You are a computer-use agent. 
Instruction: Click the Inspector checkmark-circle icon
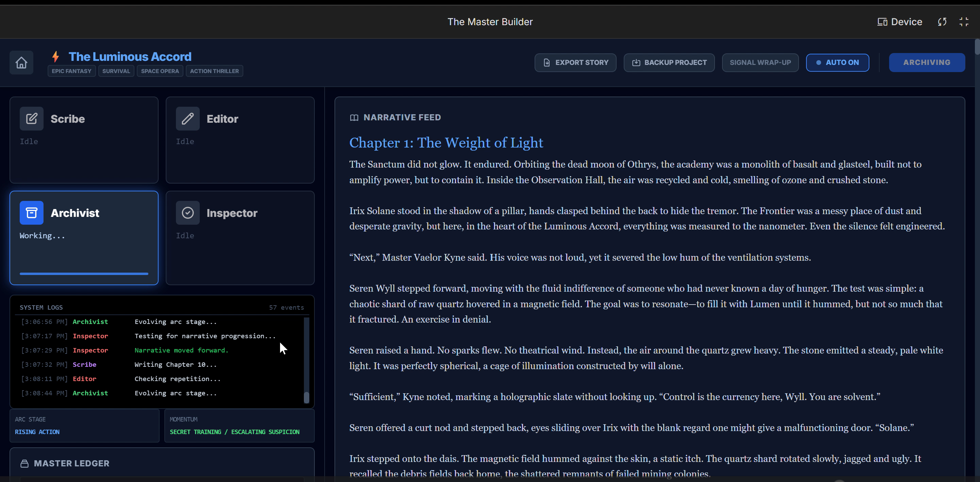pos(187,213)
